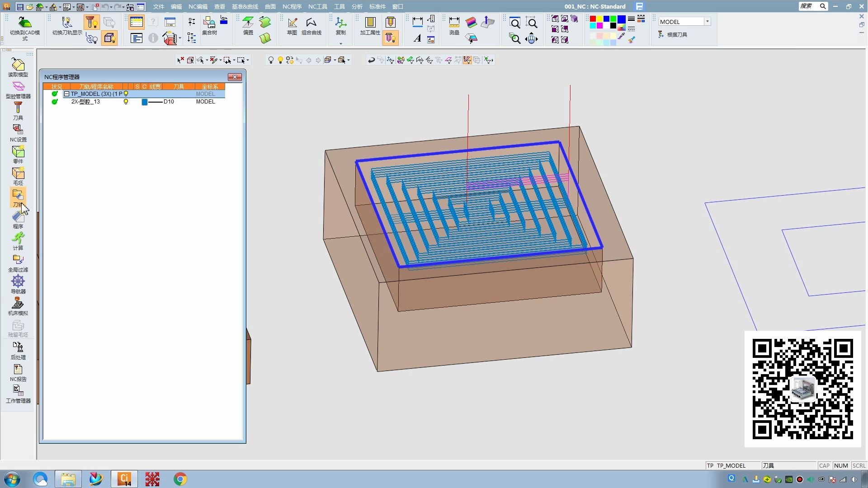The width and height of the screenshot is (868, 488).
Task: Open the MODEL combo box dropdown
Action: tap(707, 22)
